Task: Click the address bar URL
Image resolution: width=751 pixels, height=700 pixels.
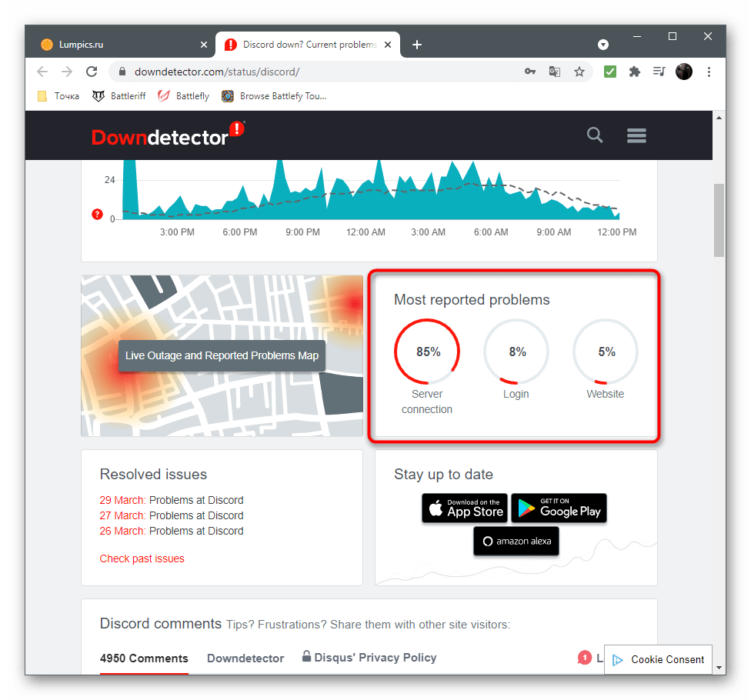Action: coord(217,72)
